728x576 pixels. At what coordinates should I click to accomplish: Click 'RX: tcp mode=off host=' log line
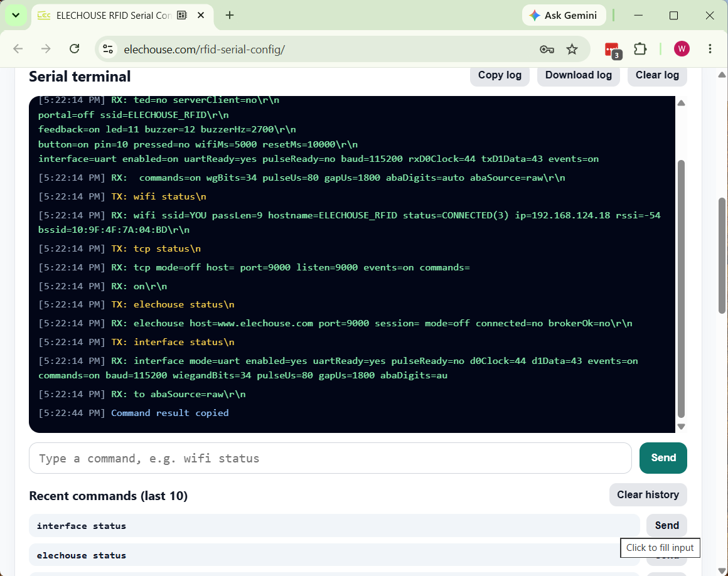pos(254,267)
